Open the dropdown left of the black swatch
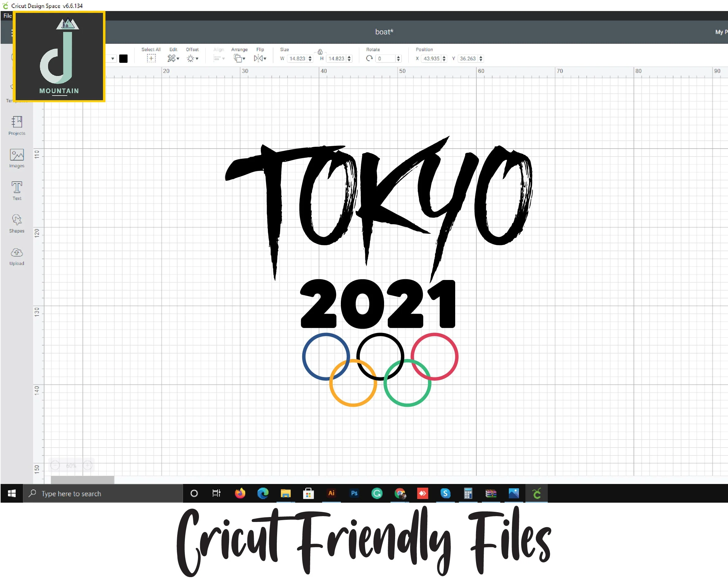Viewport: 728px width, 582px height. point(113,59)
